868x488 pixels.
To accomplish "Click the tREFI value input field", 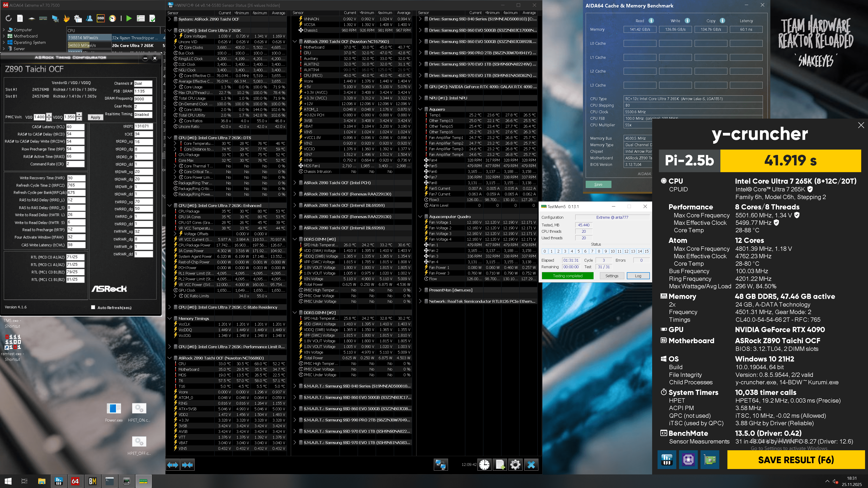I will click(x=143, y=126).
